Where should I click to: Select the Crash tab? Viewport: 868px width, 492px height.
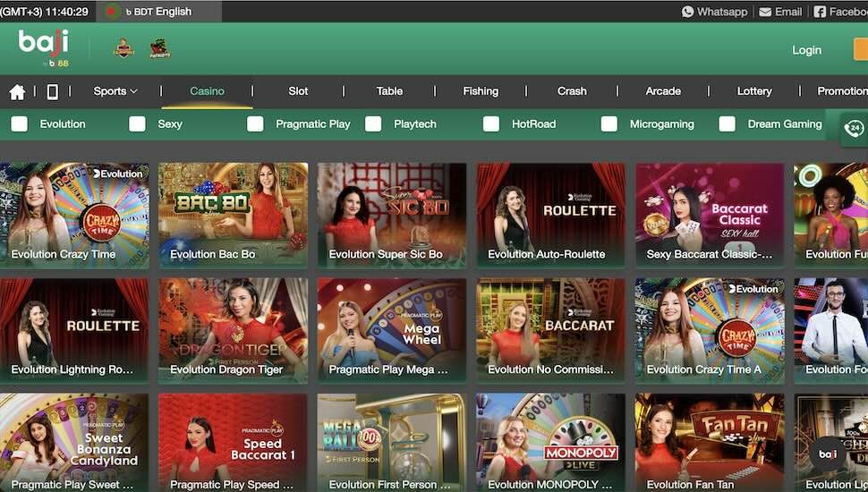(572, 91)
